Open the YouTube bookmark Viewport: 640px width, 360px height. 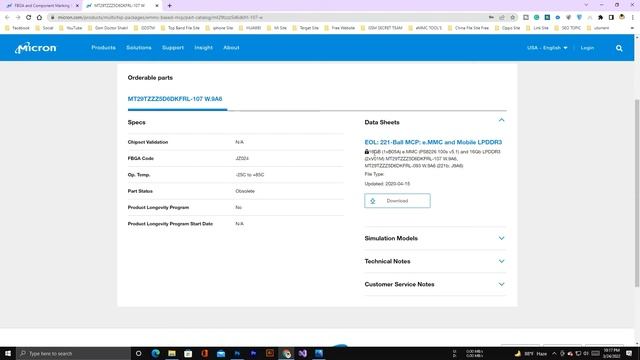[71, 28]
